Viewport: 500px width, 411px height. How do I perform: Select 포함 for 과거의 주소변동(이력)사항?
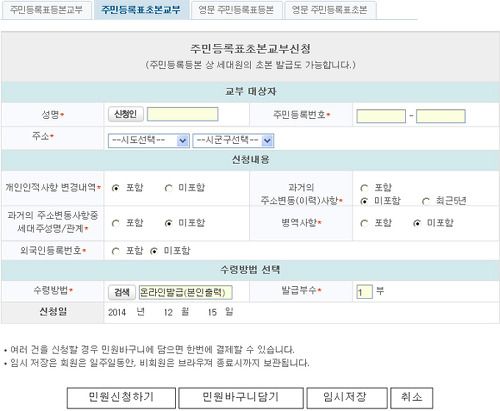click(364, 188)
